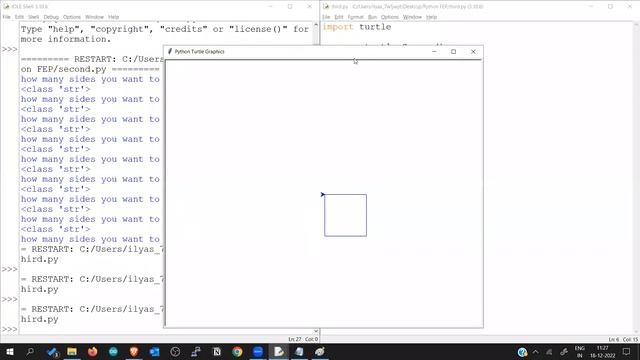Maximize the third.py editor window
The image size is (640, 360).
610,7
